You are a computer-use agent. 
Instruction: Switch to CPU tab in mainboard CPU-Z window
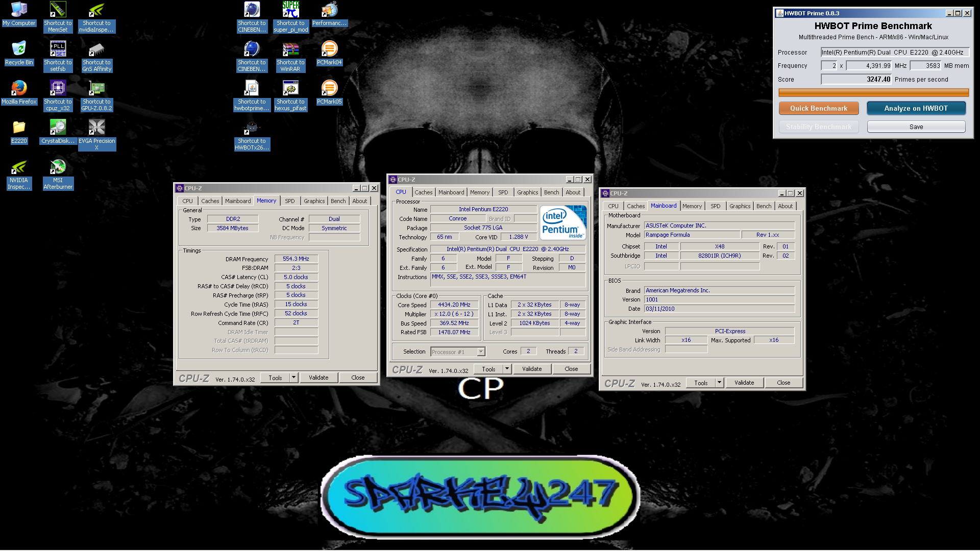pos(613,206)
